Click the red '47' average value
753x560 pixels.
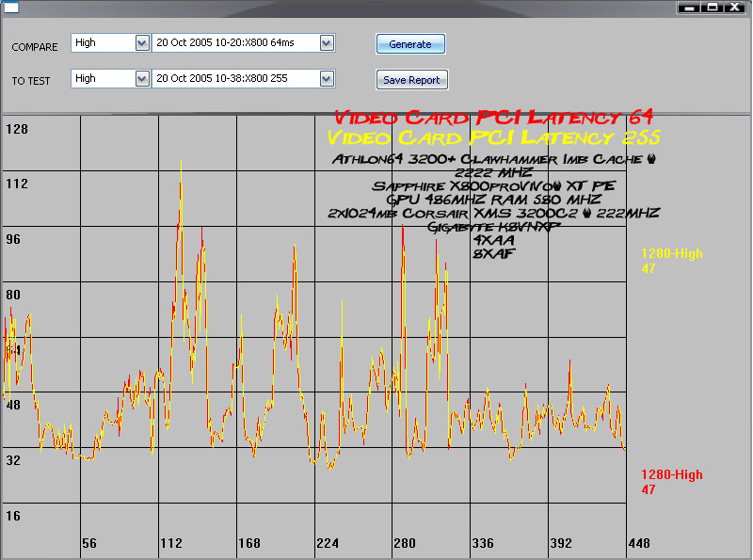tap(649, 489)
